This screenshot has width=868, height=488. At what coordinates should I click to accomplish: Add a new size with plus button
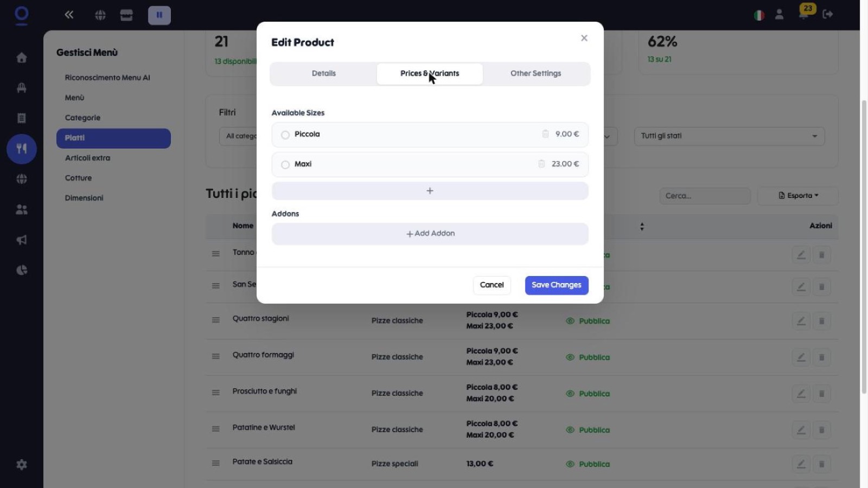coord(430,191)
